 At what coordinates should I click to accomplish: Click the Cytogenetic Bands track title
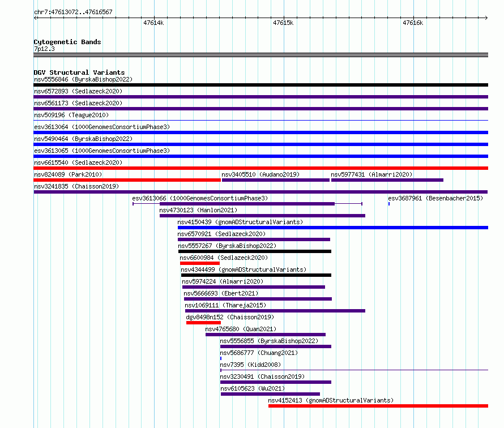67,42
